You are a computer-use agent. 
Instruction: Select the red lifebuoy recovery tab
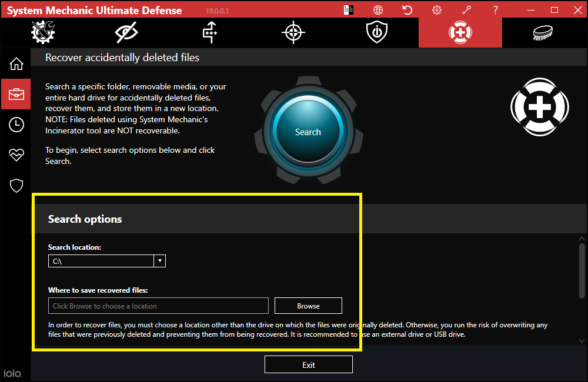click(x=460, y=32)
